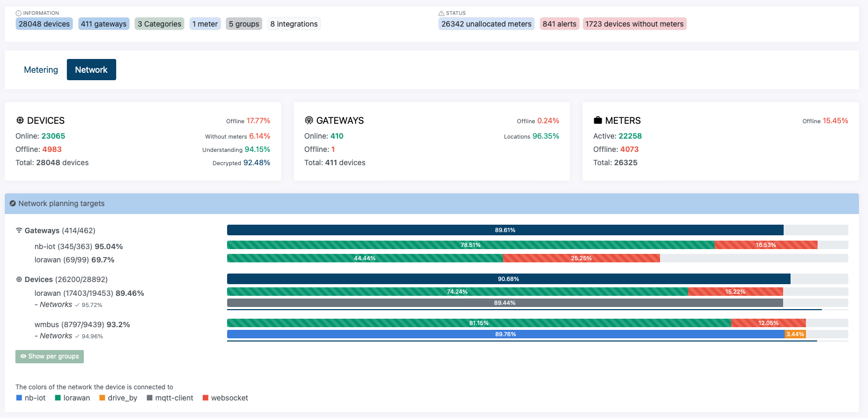Click checkmark icon beside wmbus Networks 94.96%
The height and width of the screenshot is (418, 868).
click(x=77, y=336)
